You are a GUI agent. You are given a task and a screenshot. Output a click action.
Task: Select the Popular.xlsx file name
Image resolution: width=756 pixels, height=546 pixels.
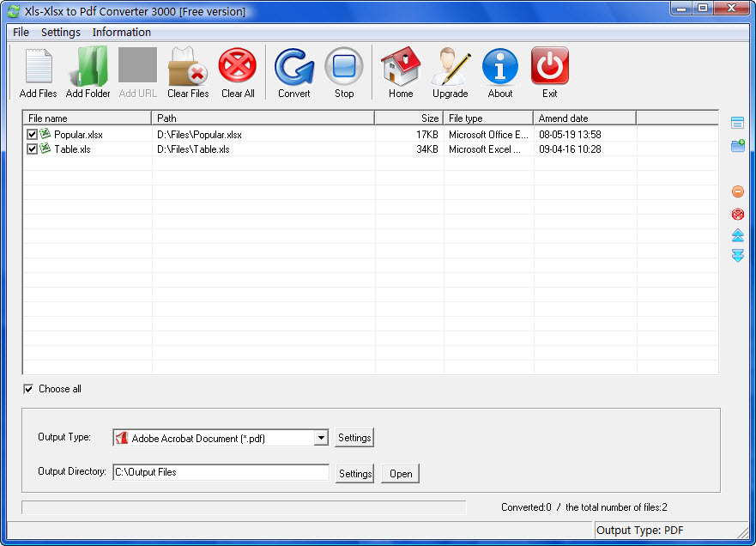click(x=78, y=135)
